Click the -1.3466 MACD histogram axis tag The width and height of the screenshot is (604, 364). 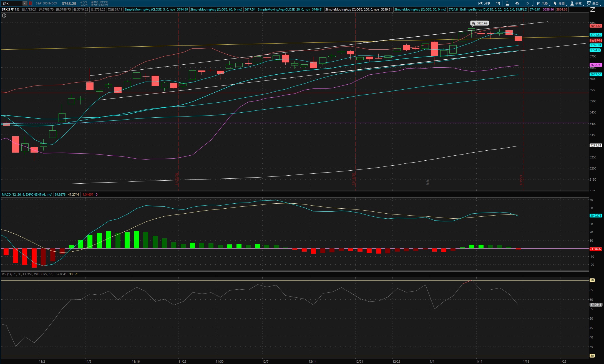[x=596, y=249]
